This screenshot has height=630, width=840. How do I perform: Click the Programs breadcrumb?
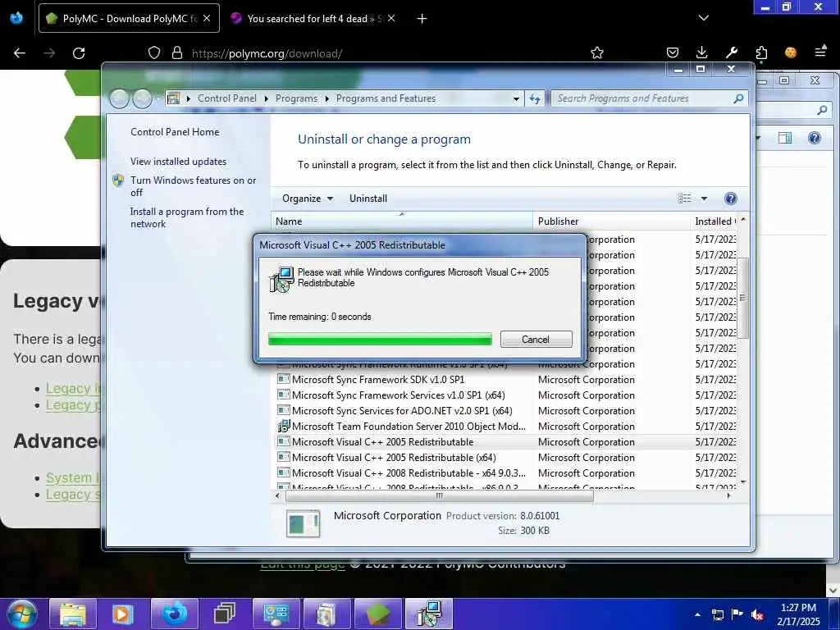(x=296, y=98)
